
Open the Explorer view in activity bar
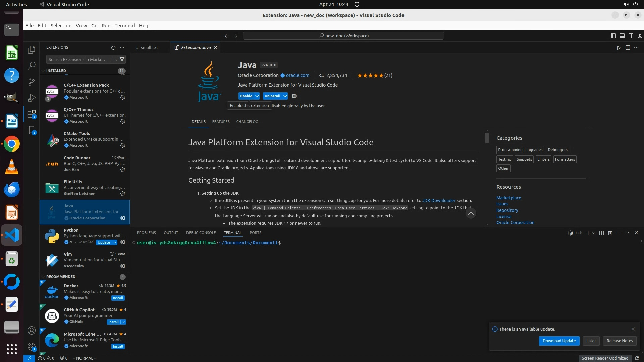point(32,50)
